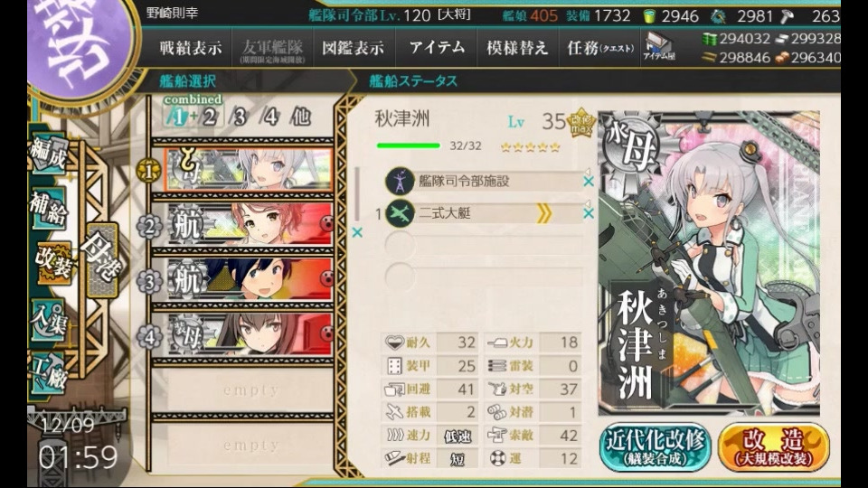Open 任務 (クエスト) quest menu
The width and height of the screenshot is (868, 488).
(x=600, y=48)
